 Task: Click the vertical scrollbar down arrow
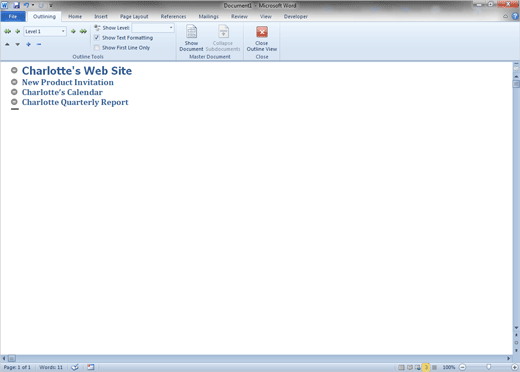(516, 328)
